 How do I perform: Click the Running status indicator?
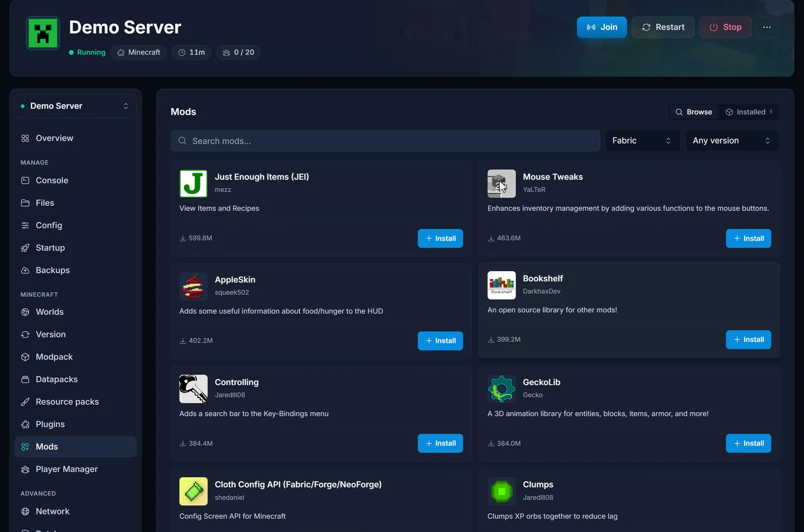coord(87,52)
